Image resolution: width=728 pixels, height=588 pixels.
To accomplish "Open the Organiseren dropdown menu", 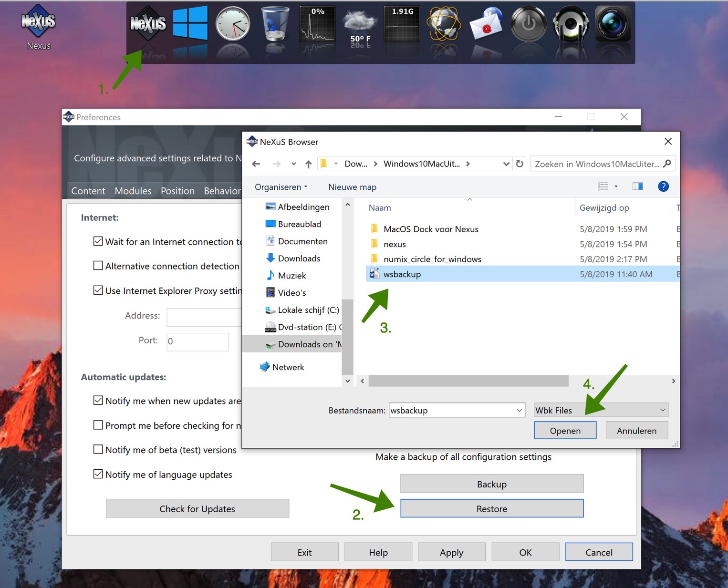I will [281, 187].
